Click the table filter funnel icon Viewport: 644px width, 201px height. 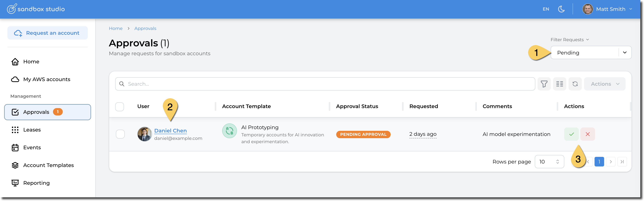(x=544, y=84)
